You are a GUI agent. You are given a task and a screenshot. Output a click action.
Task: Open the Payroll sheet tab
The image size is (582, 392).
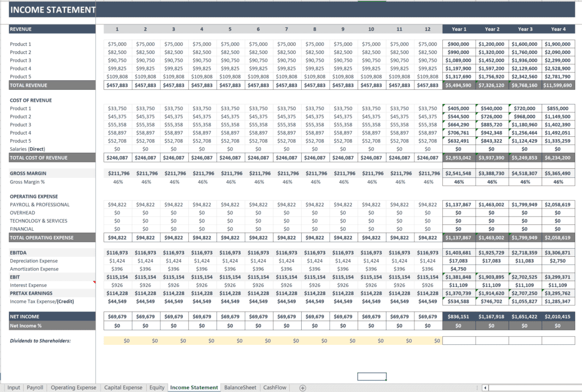[x=35, y=387]
